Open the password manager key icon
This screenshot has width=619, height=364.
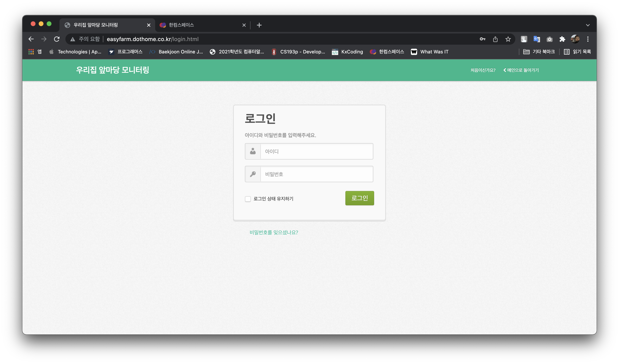click(482, 39)
